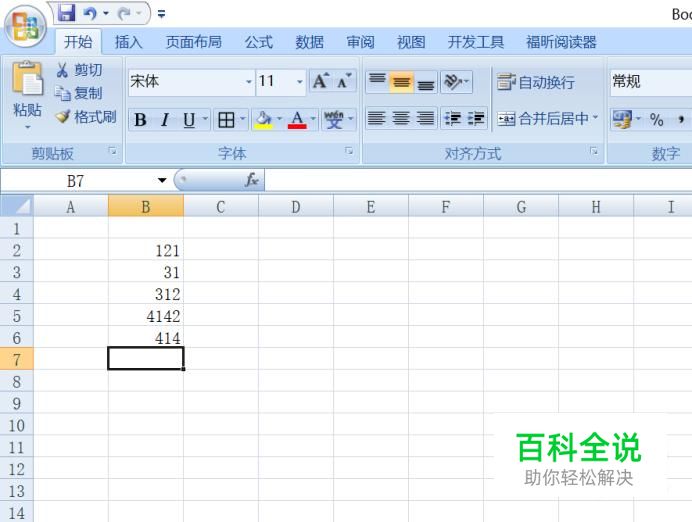692x522 pixels.
Task: Copy selection with 复制
Action: (79, 93)
